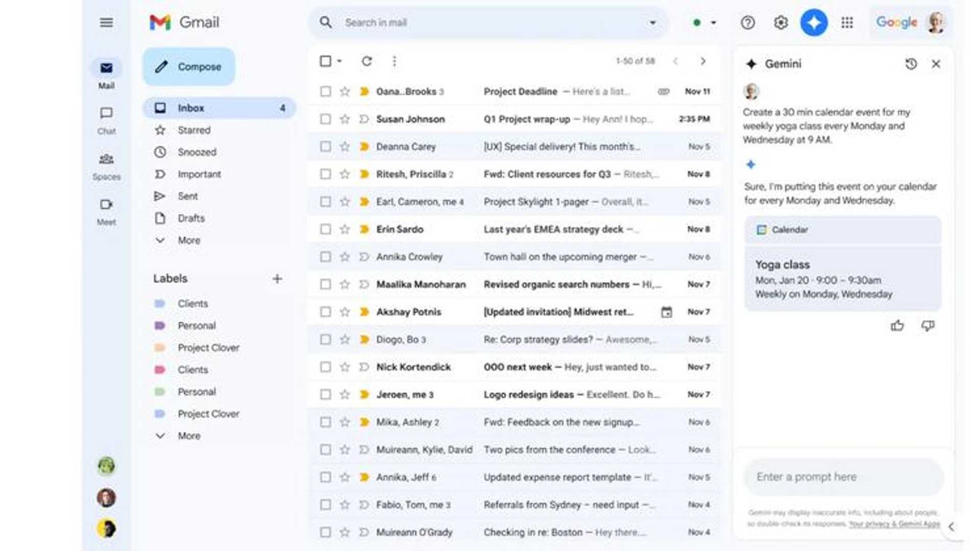
Task: Open Gmail settings gear
Action: point(780,22)
